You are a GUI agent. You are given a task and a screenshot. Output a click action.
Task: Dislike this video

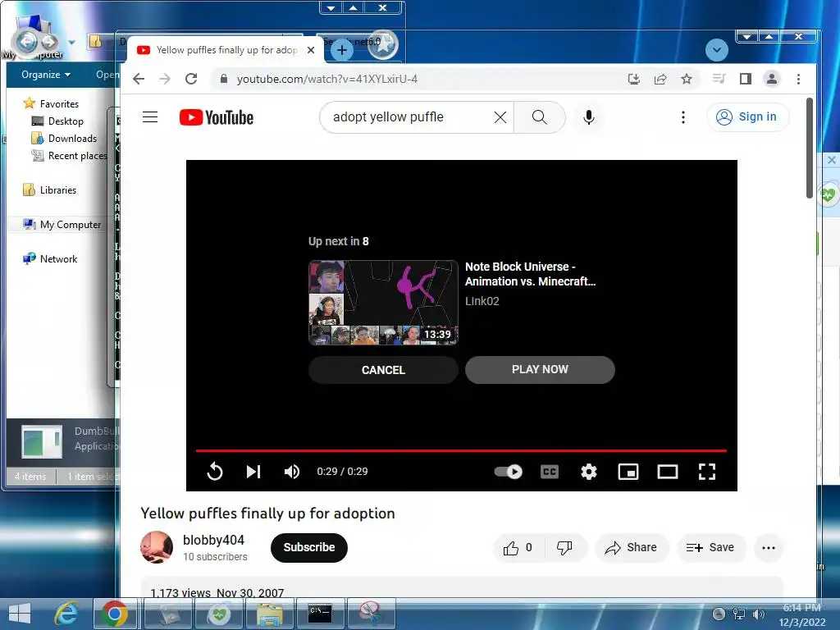(564, 547)
